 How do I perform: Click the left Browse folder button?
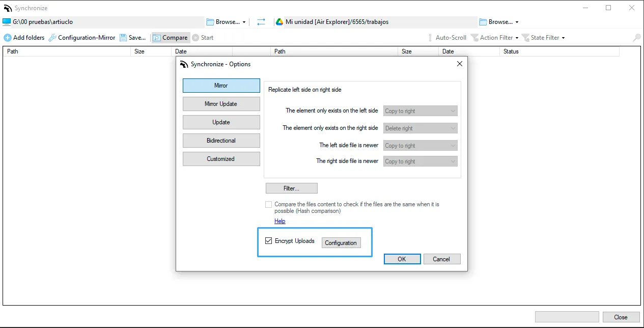coord(226,22)
